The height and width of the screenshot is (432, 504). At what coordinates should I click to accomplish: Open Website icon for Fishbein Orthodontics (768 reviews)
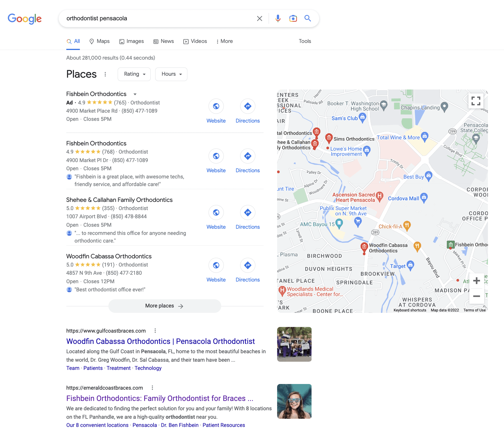click(216, 156)
